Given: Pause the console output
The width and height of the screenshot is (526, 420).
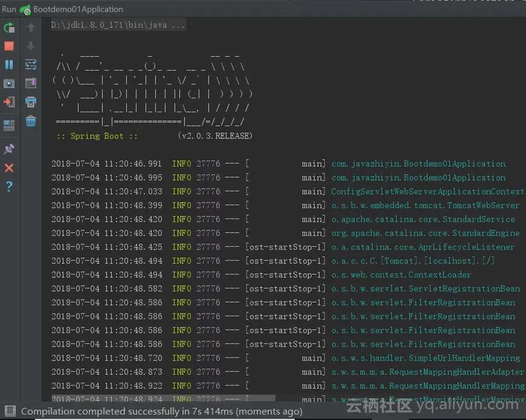Looking at the screenshot, I should [9, 65].
